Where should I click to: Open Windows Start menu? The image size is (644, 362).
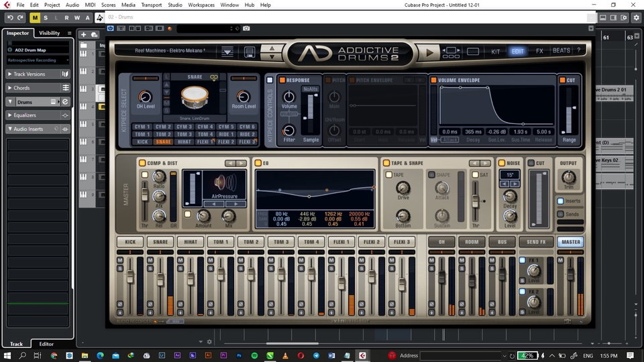tap(7, 355)
